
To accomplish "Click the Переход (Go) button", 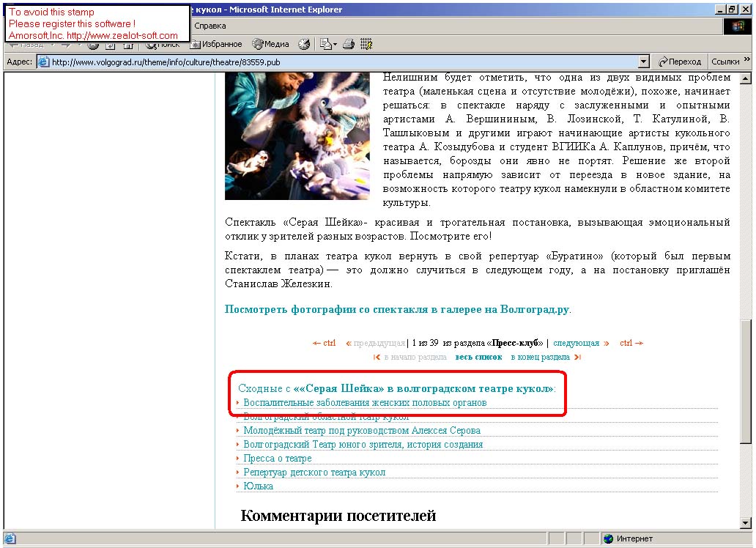I will click(x=680, y=62).
